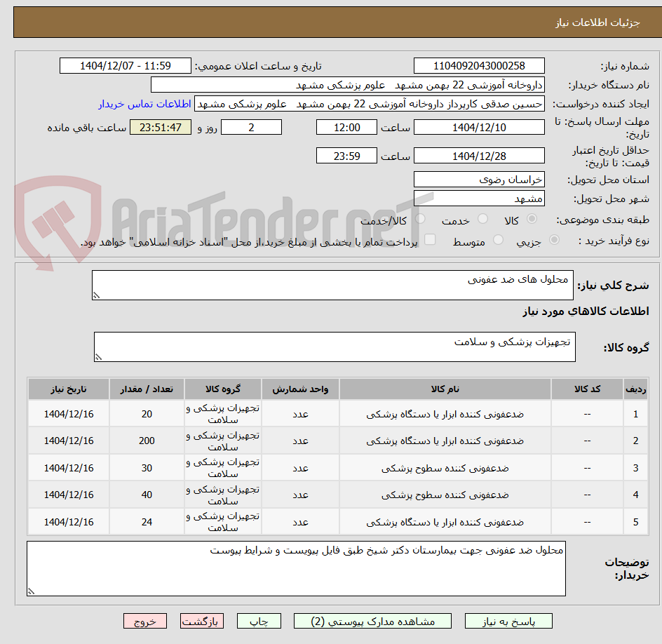The height and width of the screenshot is (644, 662).
Task: Toggle the اسناد خزانه اسلامی payment checkbox
Action: (430, 239)
